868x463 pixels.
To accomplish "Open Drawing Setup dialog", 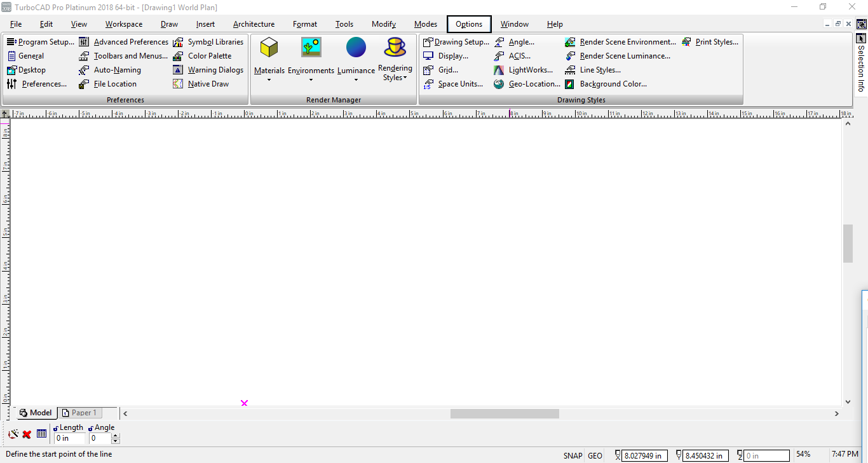I will (x=456, y=42).
